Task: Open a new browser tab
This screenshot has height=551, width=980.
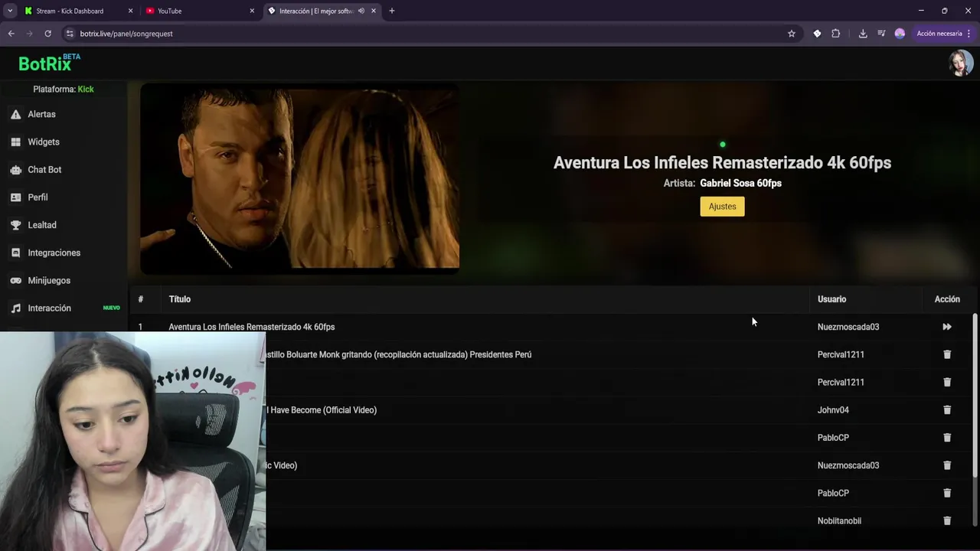Action: pyautogui.click(x=392, y=11)
